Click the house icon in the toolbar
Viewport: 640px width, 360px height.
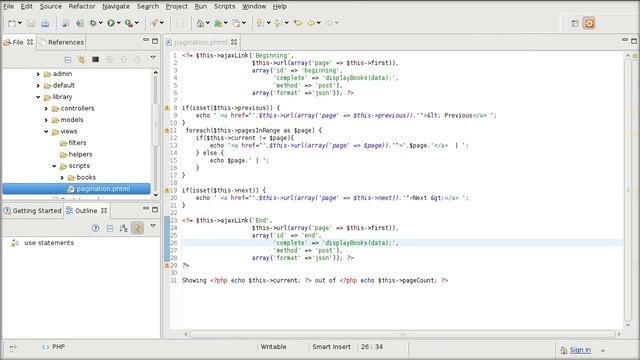tap(200, 23)
